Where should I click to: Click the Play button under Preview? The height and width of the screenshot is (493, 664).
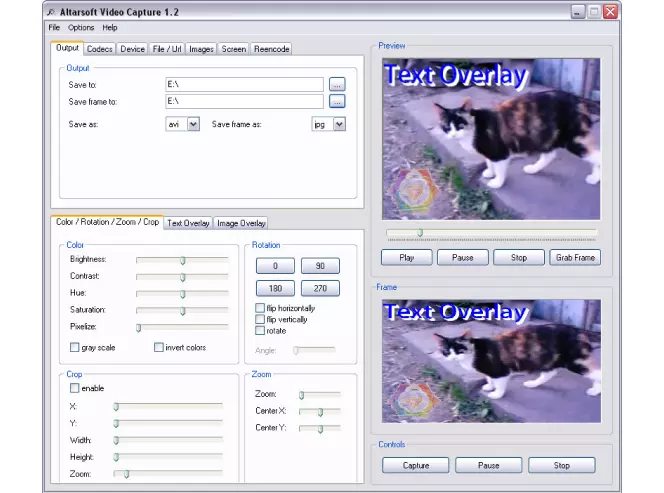tap(407, 258)
